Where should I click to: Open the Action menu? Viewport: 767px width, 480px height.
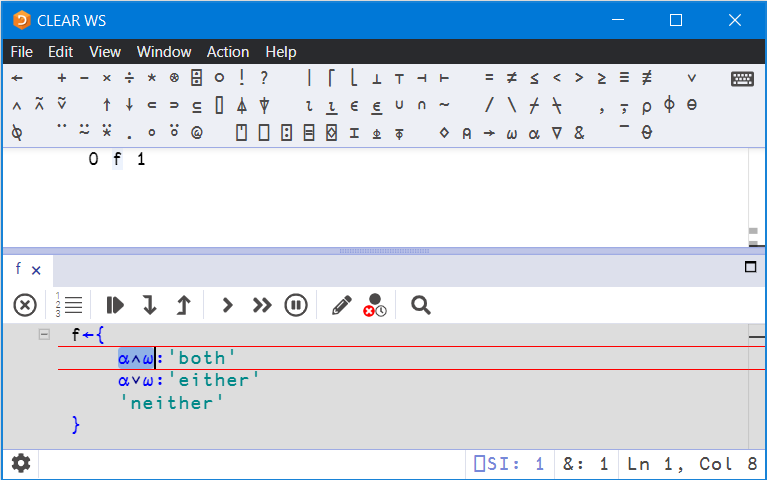[228, 52]
